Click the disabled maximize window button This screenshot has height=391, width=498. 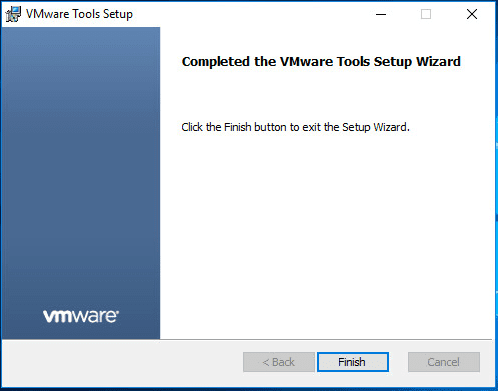(x=426, y=14)
